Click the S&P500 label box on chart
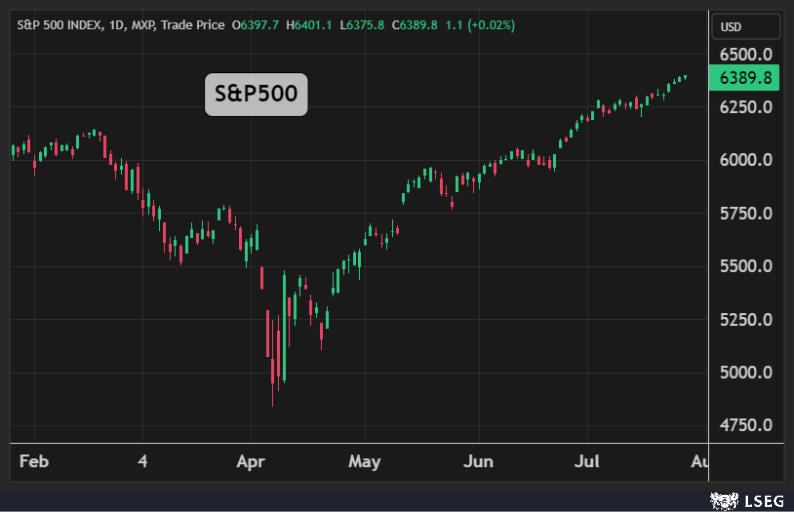 [256, 95]
